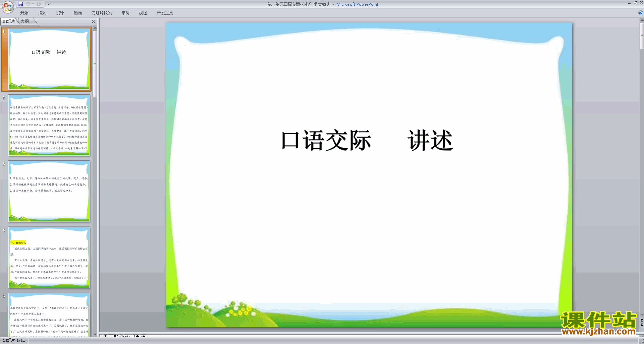This screenshot has width=644, height=344.
Task: Undo the last action
Action: click(x=28, y=4)
